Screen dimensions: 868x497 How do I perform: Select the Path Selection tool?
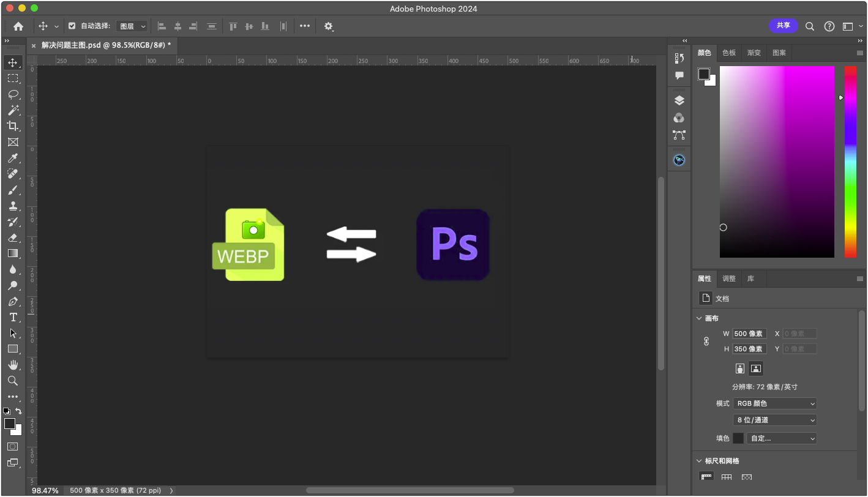click(x=13, y=333)
